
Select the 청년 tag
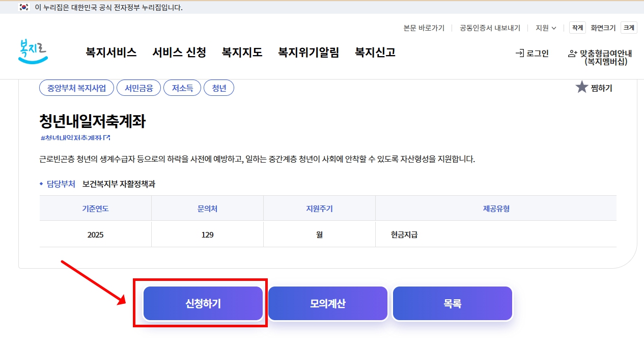[219, 88]
